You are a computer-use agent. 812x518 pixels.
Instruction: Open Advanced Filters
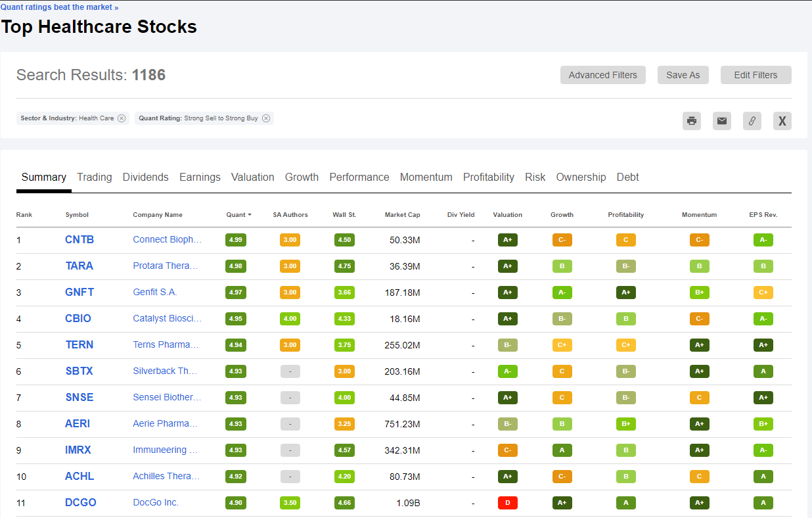pyautogui.click(x=603, y=75)
